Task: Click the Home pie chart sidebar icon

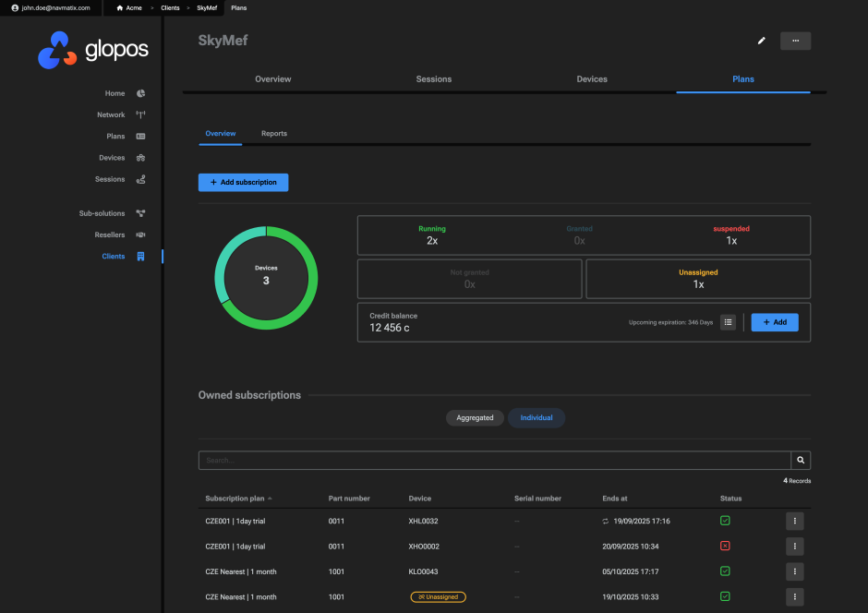Action: [140, 93]
